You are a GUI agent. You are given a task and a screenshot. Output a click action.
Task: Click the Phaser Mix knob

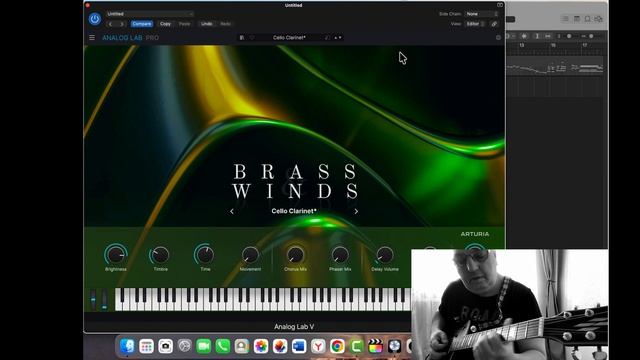[340, 255]
